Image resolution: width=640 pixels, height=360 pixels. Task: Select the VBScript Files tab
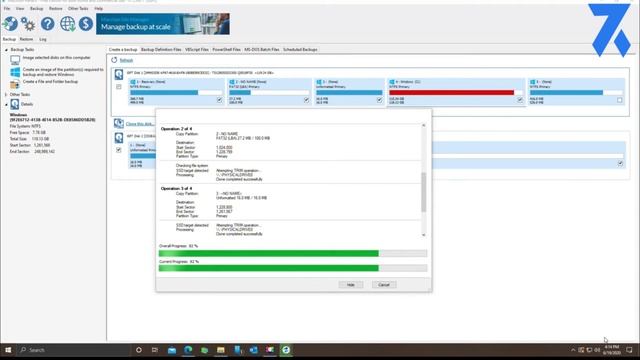(197, 49)
